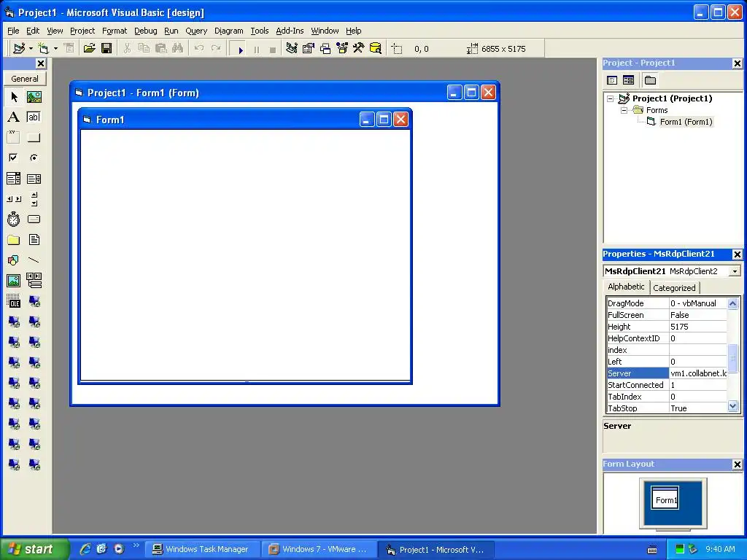The height and width of the screenshot is (560, 747).
Task: Select the horizontal scrollbar control tool
Action: pyautogui.click(x=14, y=199)
